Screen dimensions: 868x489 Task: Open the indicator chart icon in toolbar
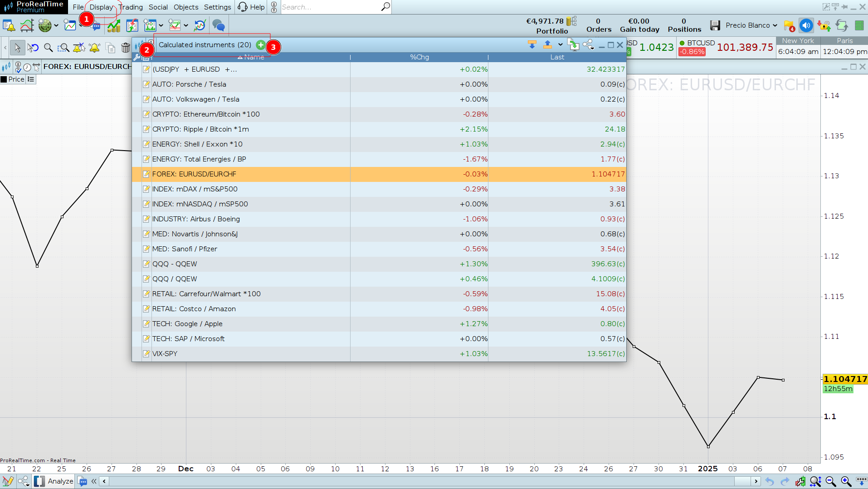27,25
